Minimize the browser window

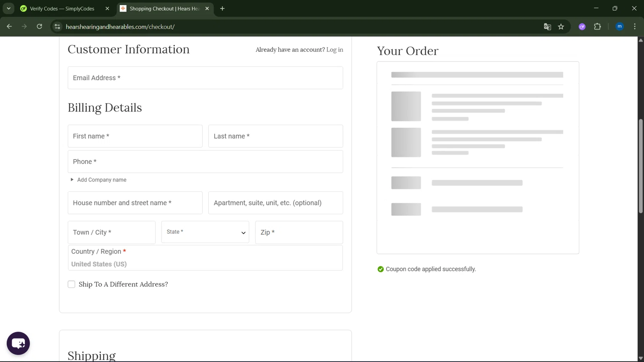596,8
